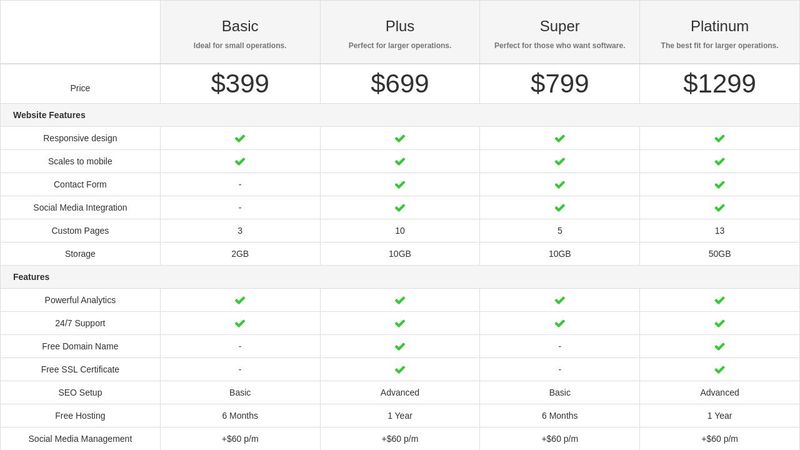Screen dimensions: 800x450
Task: Click the $799 Super price
Action: [x=560, y=84]
